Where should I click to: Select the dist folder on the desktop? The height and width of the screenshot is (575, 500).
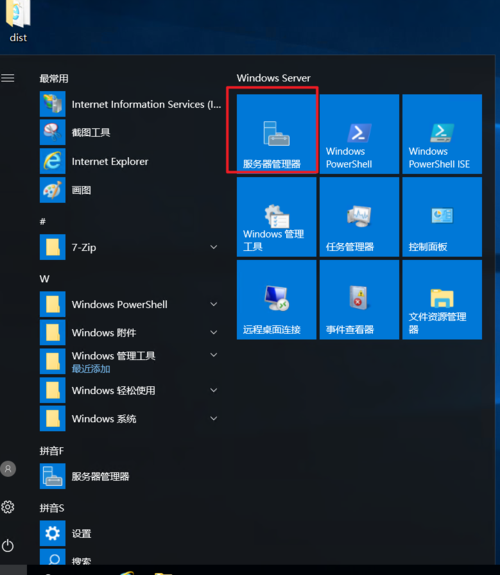point(18,21)
